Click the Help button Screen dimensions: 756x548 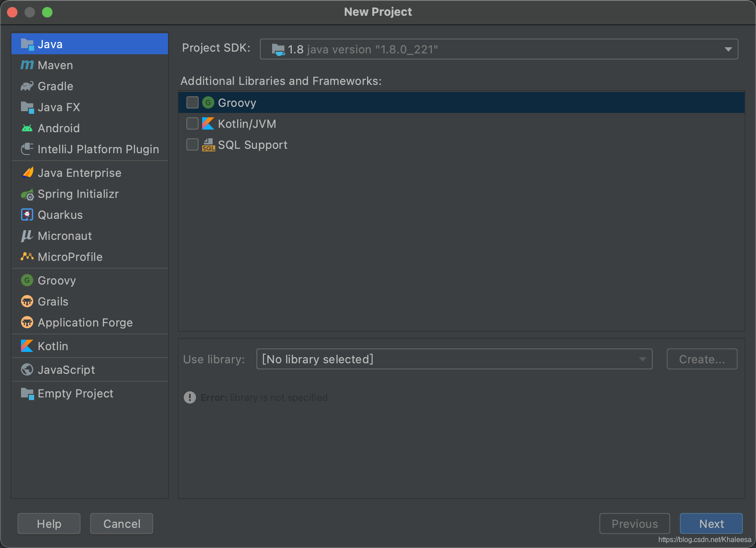[49, 523]
